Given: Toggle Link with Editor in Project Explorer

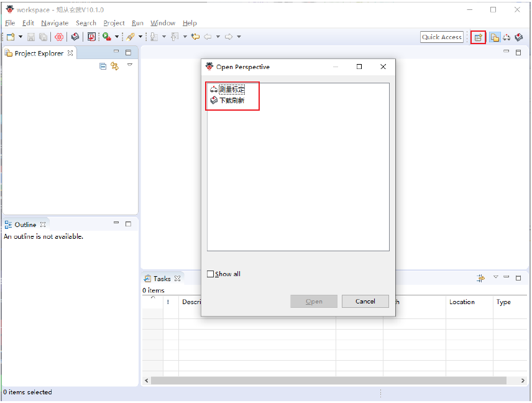Looking at the screenshot, I should click(115, 66).
